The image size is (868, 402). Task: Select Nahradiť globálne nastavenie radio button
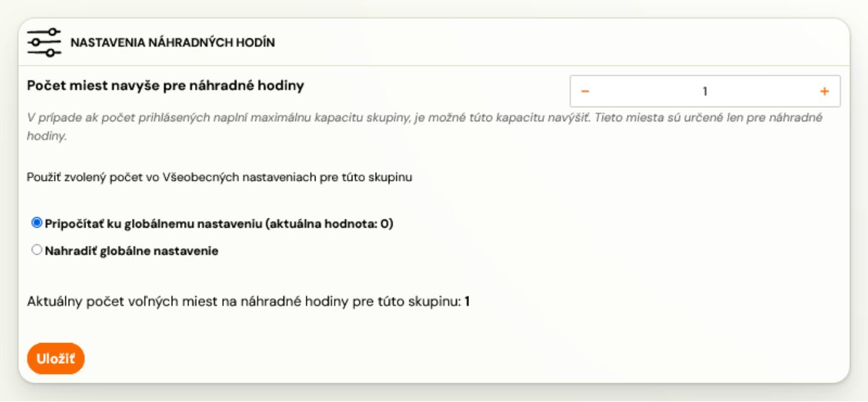tap(37, 250)
